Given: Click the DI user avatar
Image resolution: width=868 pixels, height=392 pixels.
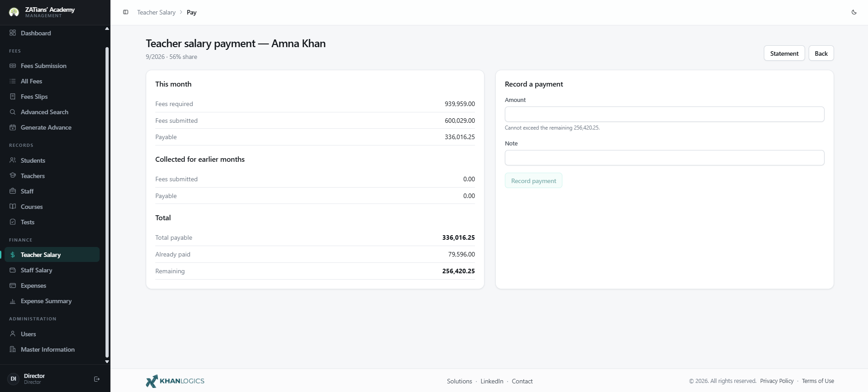Looking at the screenshot, I should [13, 379].
